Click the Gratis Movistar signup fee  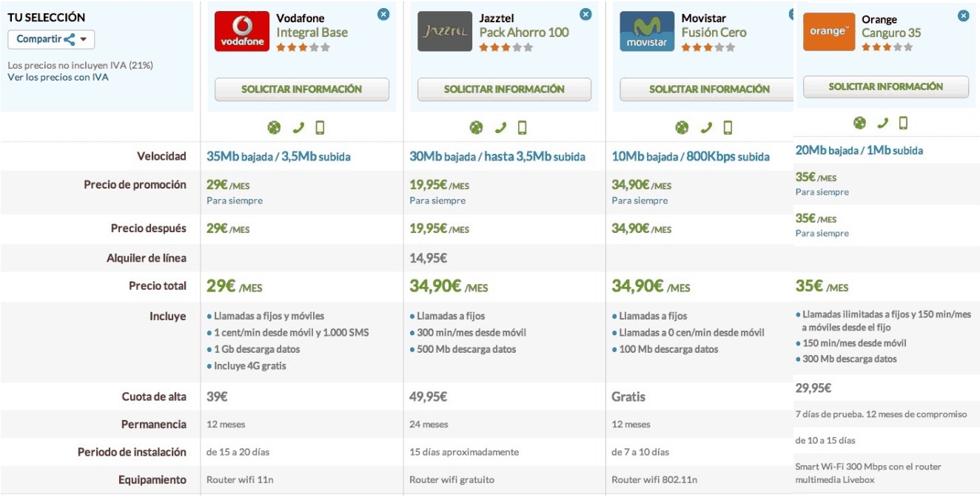coord(628,396)
